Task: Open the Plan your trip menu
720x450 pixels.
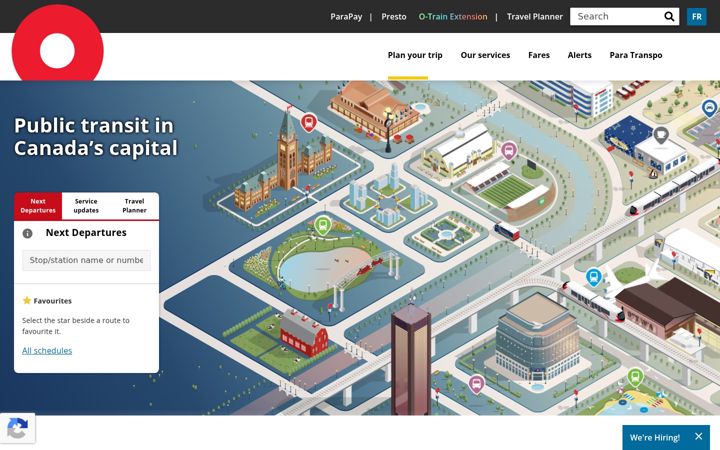Action: tap(415, 55)
